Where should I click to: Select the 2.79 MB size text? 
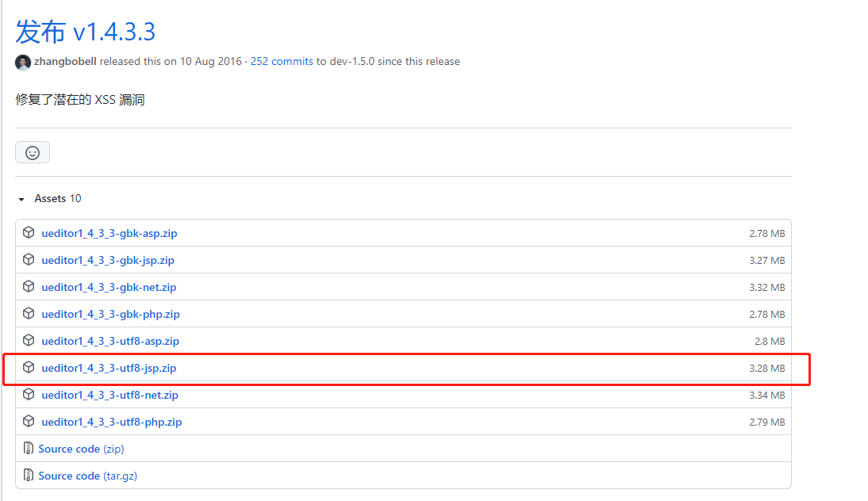coord(766,423)
